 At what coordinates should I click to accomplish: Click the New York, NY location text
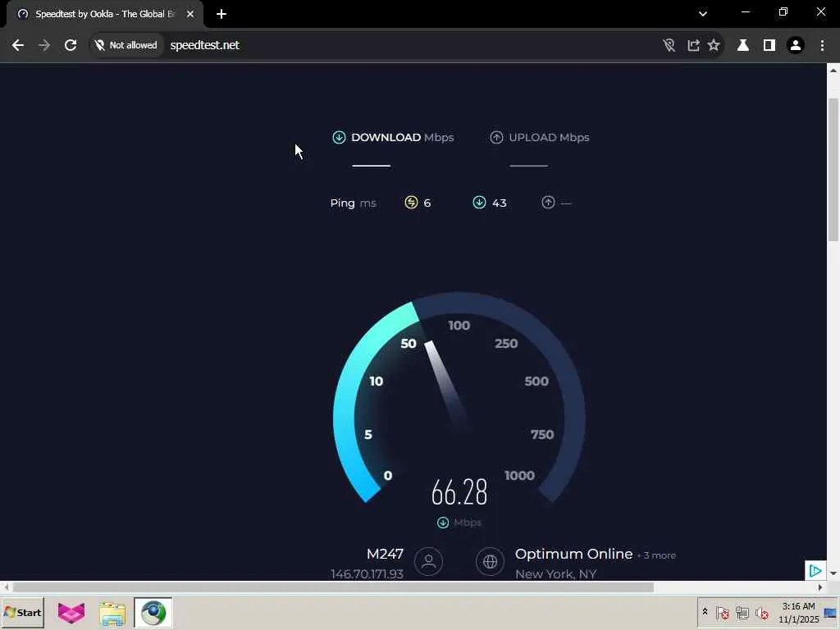555,574
